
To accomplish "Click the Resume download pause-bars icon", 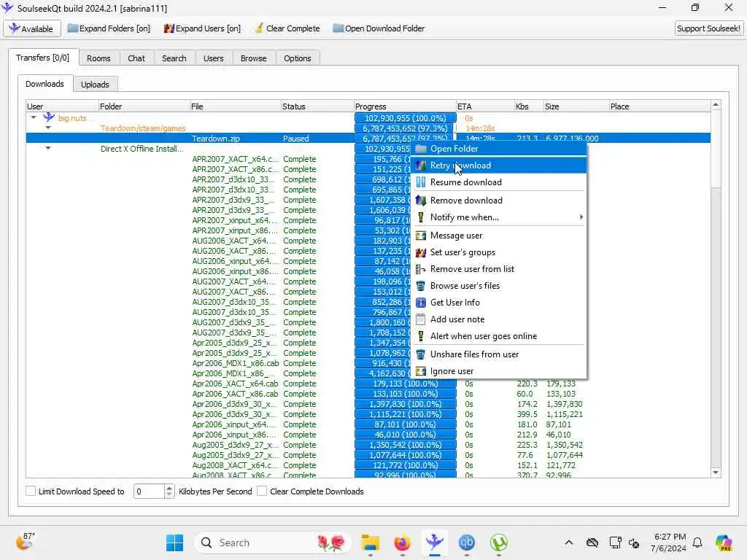I will click(421, 182).
